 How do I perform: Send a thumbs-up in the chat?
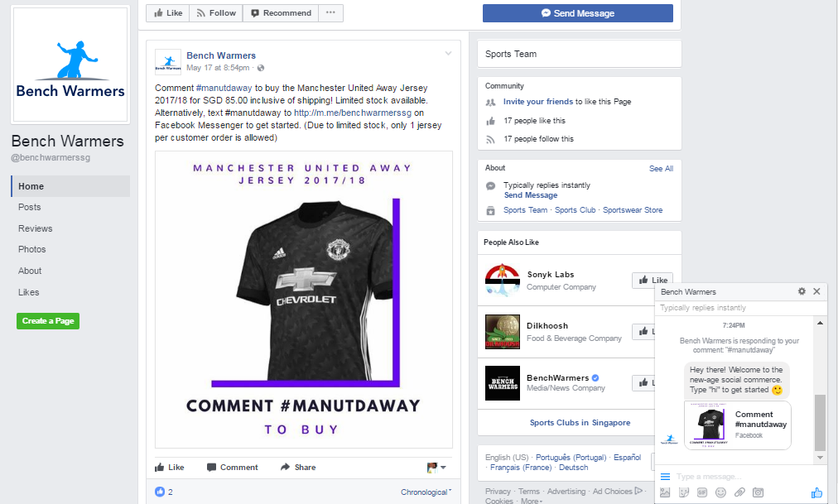tap(816, 492)
